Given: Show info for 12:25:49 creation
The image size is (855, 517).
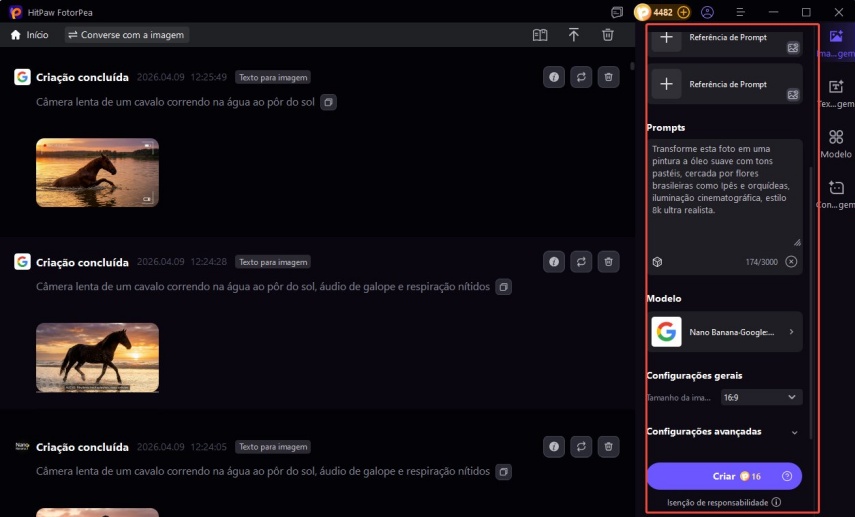Looking at the screenshot, I should click(x=553, y=77).
